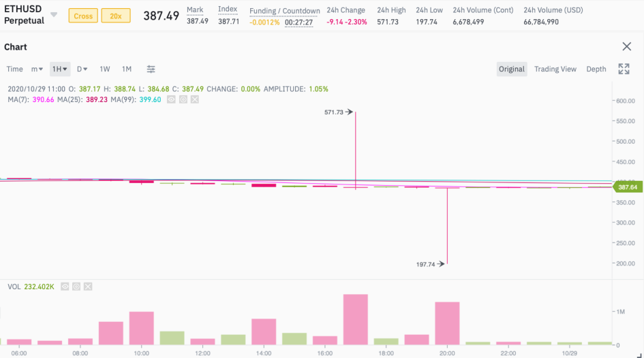Hide the VOL indicator with eye icon
644x358 pixels.
(x=65, y=287)
